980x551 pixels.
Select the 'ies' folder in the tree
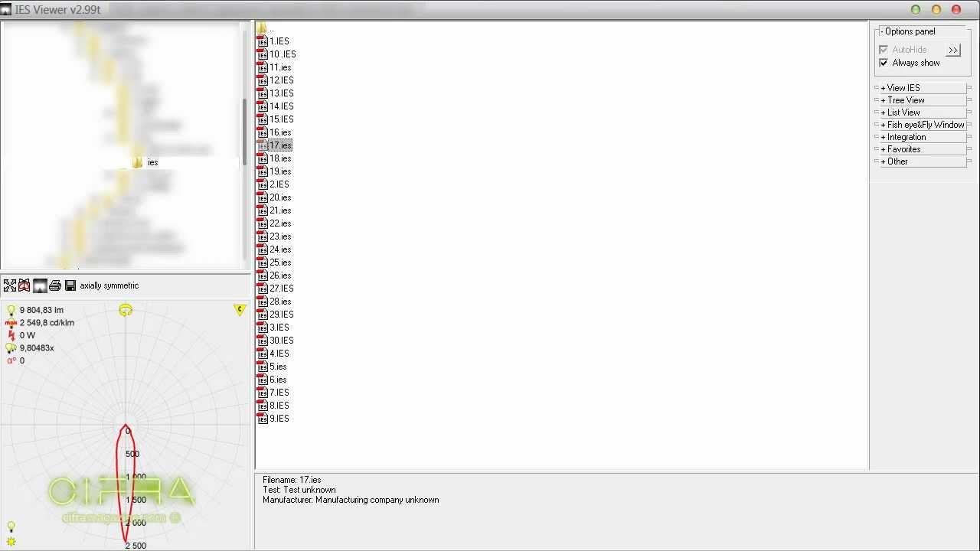(x=145, y=162)
